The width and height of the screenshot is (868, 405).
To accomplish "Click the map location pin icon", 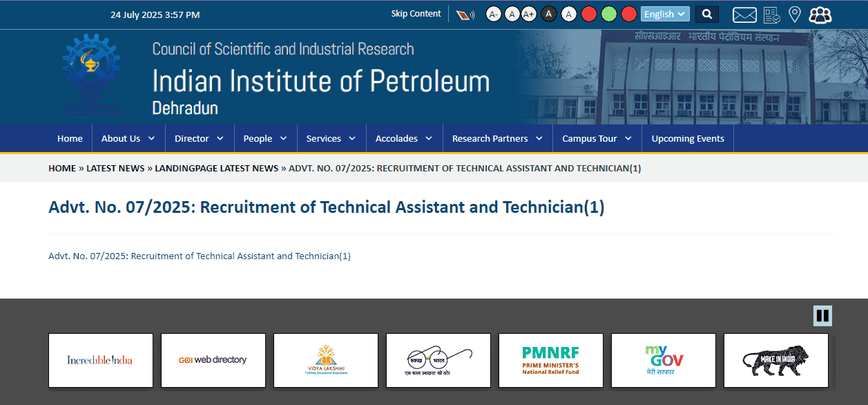I will pyautogui.click(x=794, y=15).
